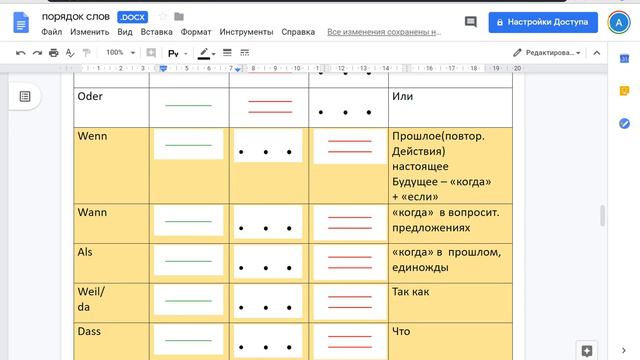Screen dimensions: 640x360
Task: Click the right indent marker on the ruler
Action: (238, 69)
